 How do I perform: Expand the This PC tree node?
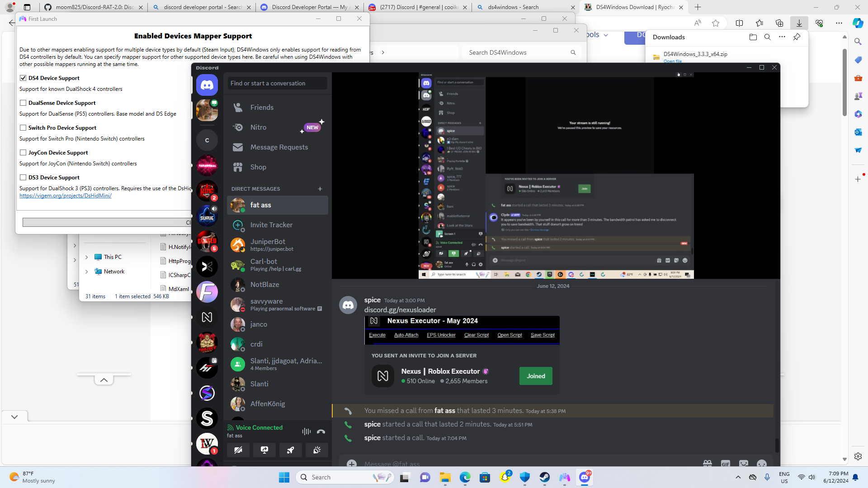pos(86,257)
